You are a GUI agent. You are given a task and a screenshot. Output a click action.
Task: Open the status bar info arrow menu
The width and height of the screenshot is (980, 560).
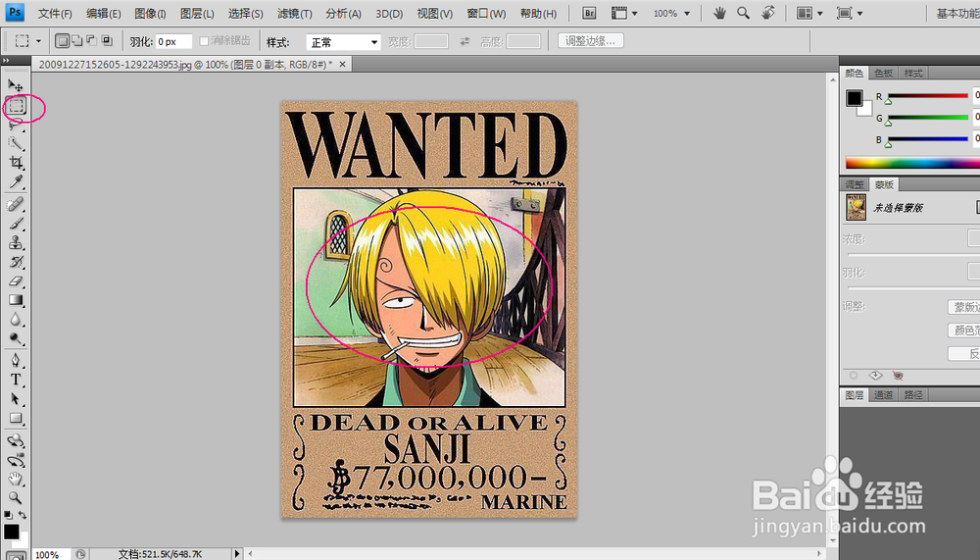point(237,554)
